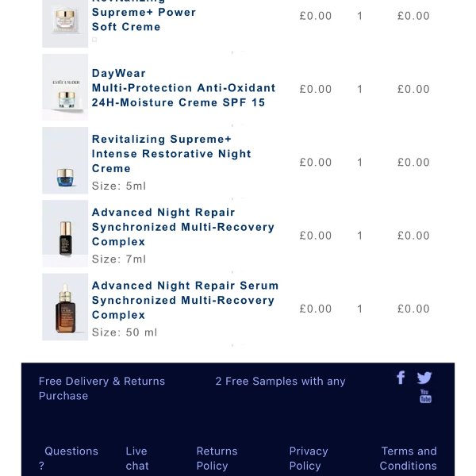Viewport: 476px width, 476px height.
Task: Click Advanced Night Repair 7ml thumbnail
Action: 65,234
